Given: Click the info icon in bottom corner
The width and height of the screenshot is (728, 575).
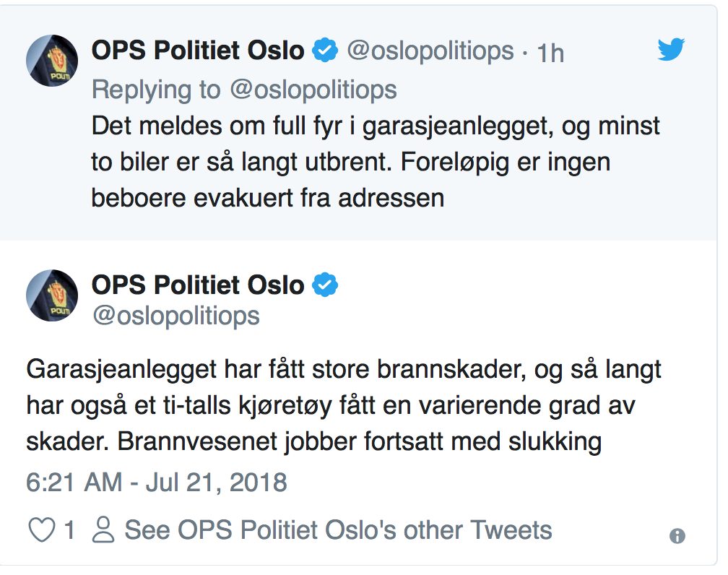Looking at the screenshot, I should 677,535.
